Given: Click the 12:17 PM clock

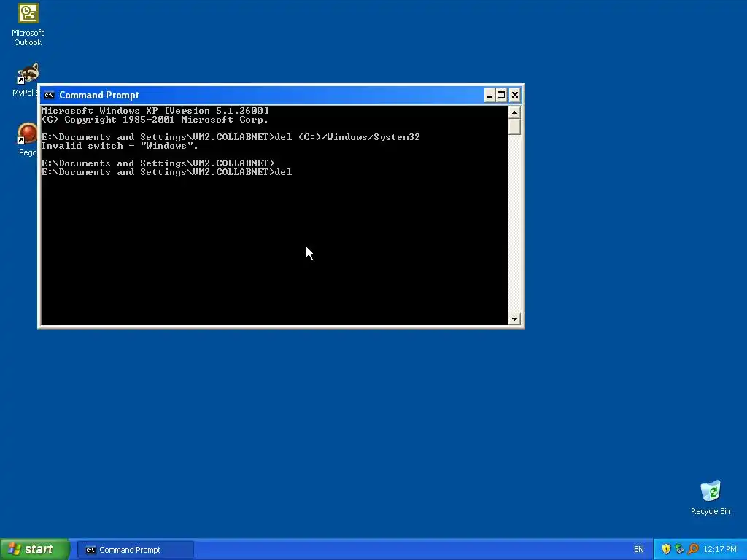Looking at the screenshot, I should tap(720, 550).
